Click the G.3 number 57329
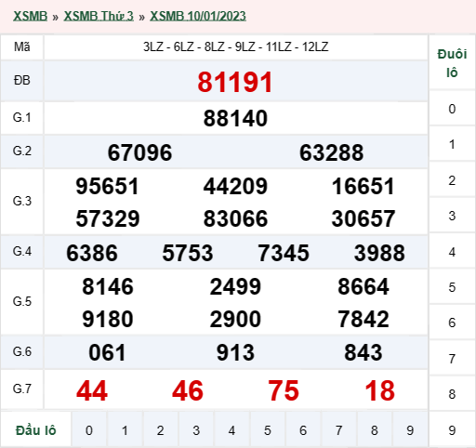This screenshot has width=476, height=448. [108, 218]
